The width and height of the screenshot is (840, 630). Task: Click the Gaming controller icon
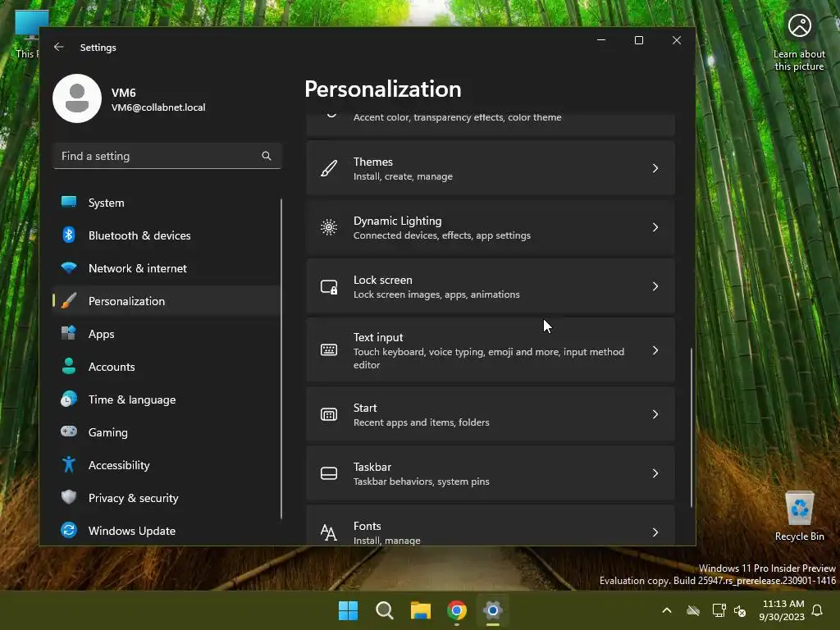69,431
